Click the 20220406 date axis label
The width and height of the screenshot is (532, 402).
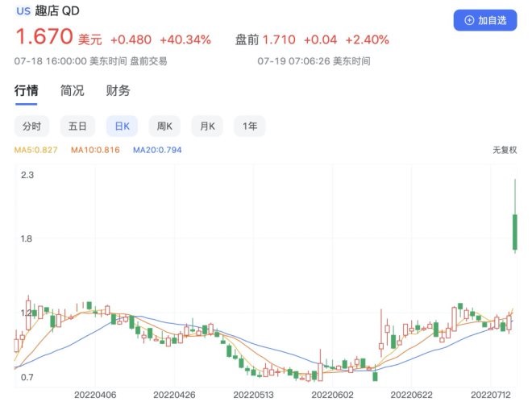(x=95, y=395)
